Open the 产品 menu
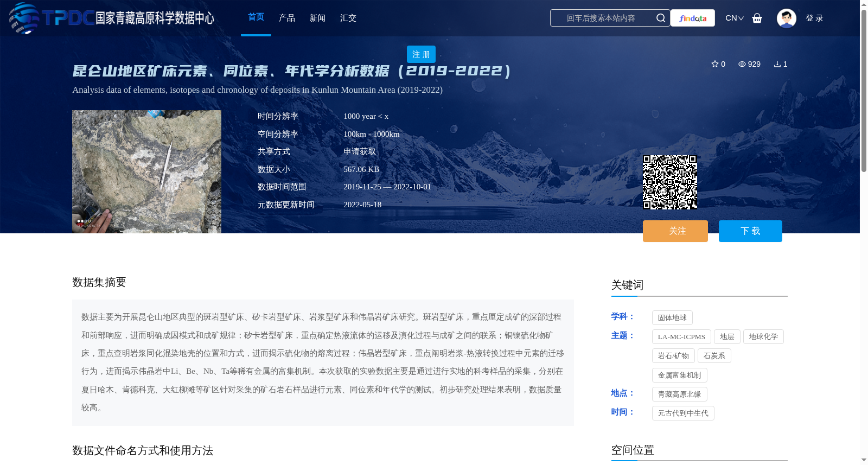The height and width of the screenshot is (465, 868). coord(287,18)
